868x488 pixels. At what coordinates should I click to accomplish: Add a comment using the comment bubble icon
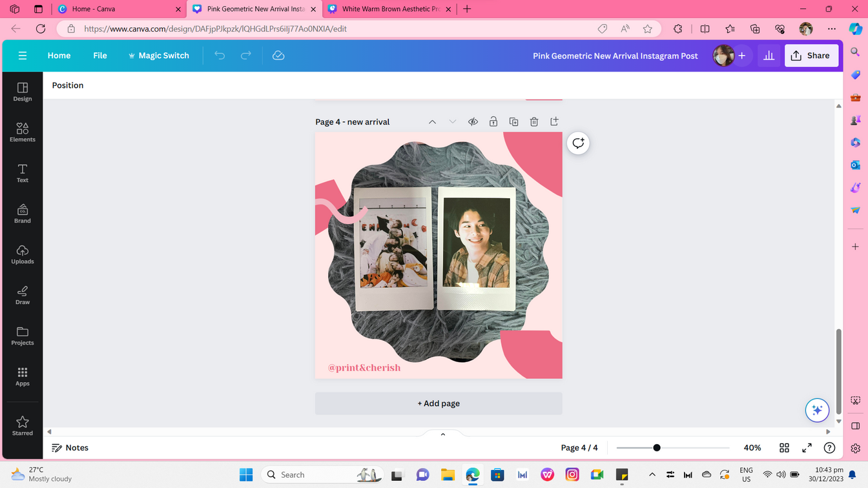pos(578,143)
